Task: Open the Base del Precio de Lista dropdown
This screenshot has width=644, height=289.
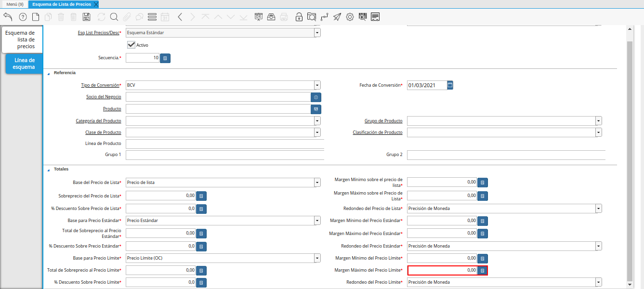Action: click(317, 183)
